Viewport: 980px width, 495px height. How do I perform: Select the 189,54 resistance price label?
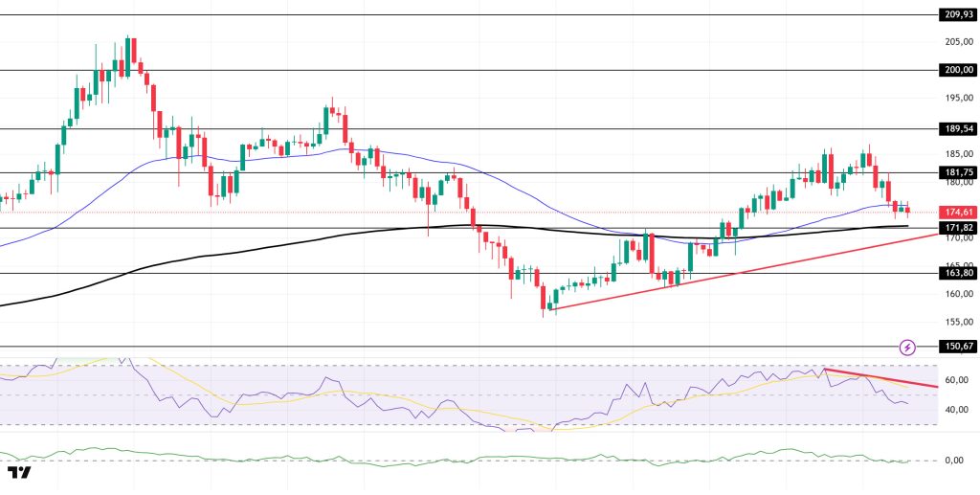click(957, 128)
